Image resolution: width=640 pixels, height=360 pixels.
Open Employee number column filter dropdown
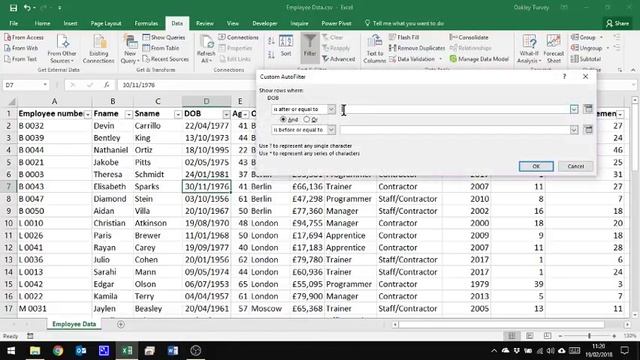pyautogui.click(x=87, y=114)
